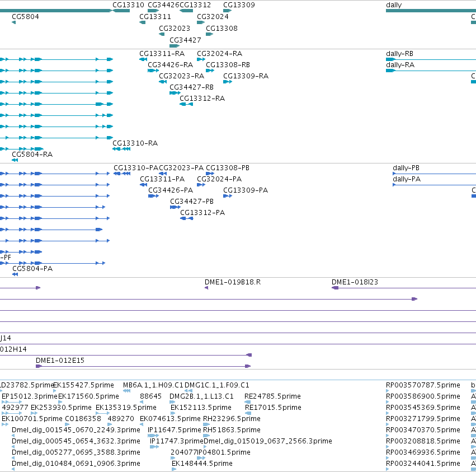Screen dimensions: 476x472
Task: Select the CG32023 gene label
Action: 175,28
